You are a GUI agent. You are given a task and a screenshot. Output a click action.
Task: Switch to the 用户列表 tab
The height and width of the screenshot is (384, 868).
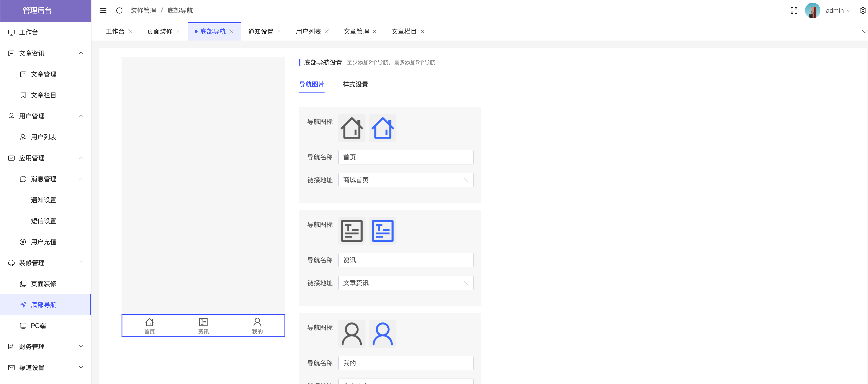308,31
